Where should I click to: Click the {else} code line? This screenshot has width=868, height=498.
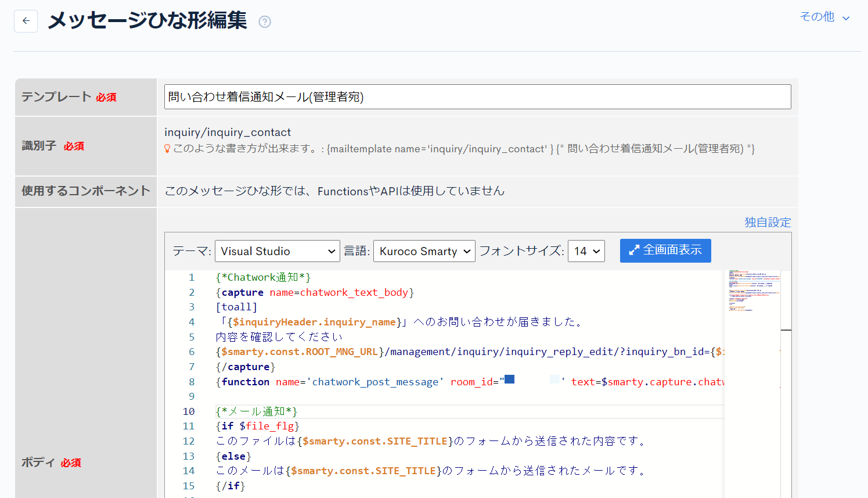pyautogui.click(x=233, y=456)
